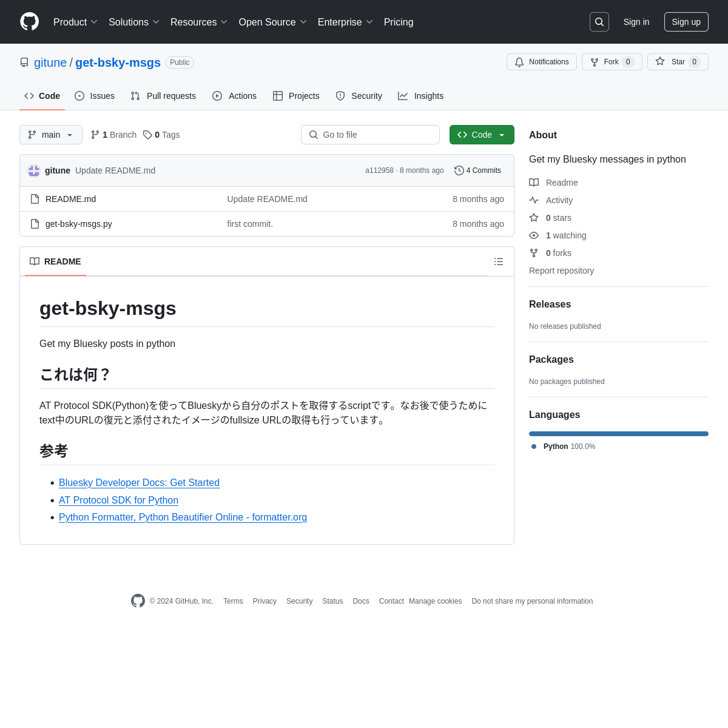Open the get-bsky-msgs repository link
The width and height of the screenshot is (728, 728).
pyautogui.click(x=118, y=62)
